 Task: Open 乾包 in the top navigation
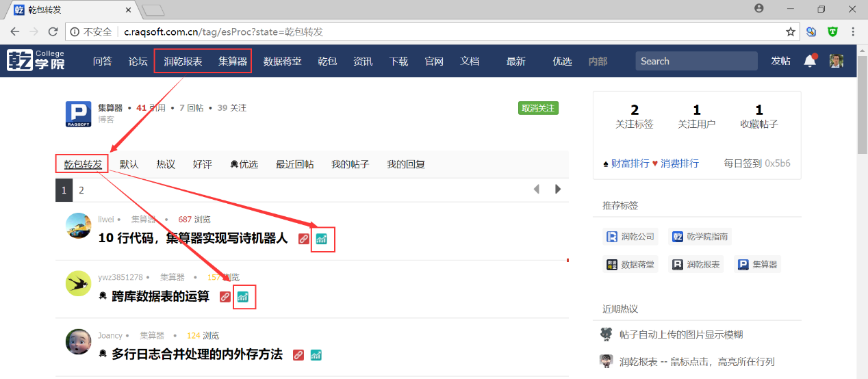tap(327, 61)
